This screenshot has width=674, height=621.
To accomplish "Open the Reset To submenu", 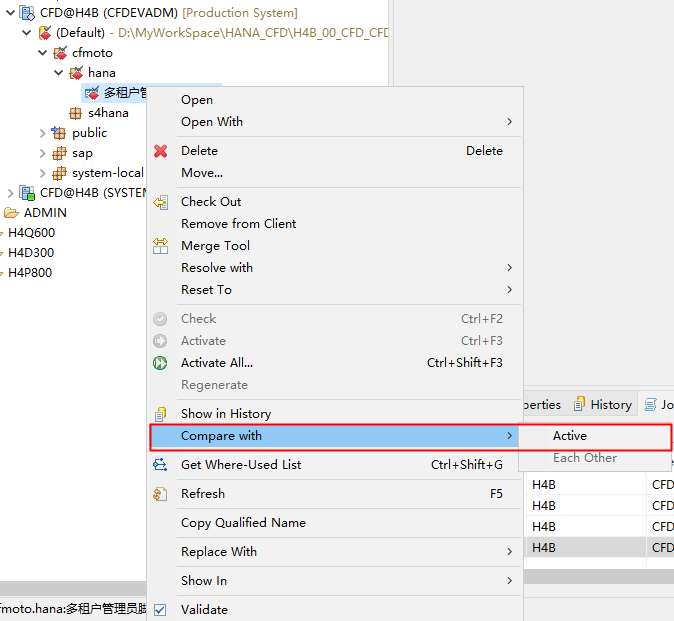I will 335,290.
